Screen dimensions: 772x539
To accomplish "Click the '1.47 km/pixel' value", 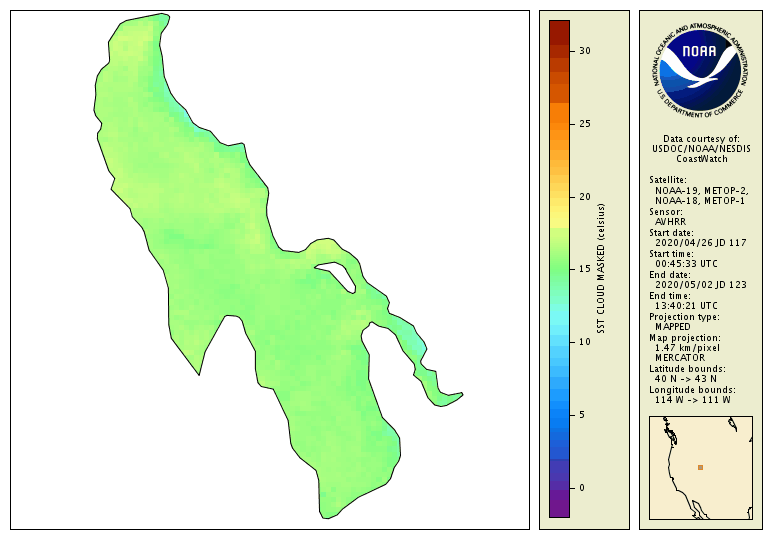I will [x=687, y=348].
